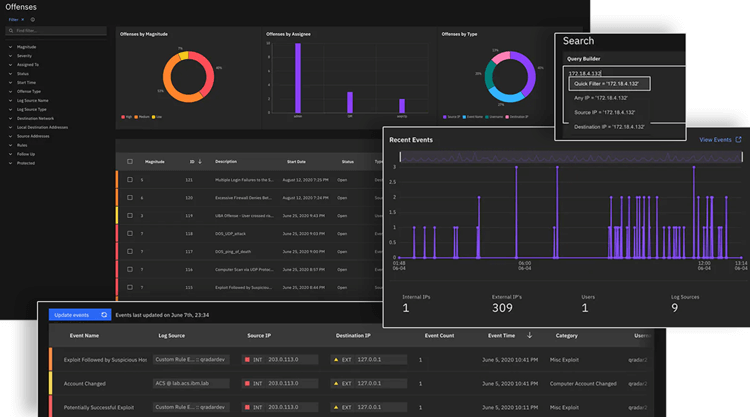Image resolution: width=750 pixels, height=417 pixels.
Task: Toggle the select-all checkbox in the offenses header
Action: click(x=129, y=161)
